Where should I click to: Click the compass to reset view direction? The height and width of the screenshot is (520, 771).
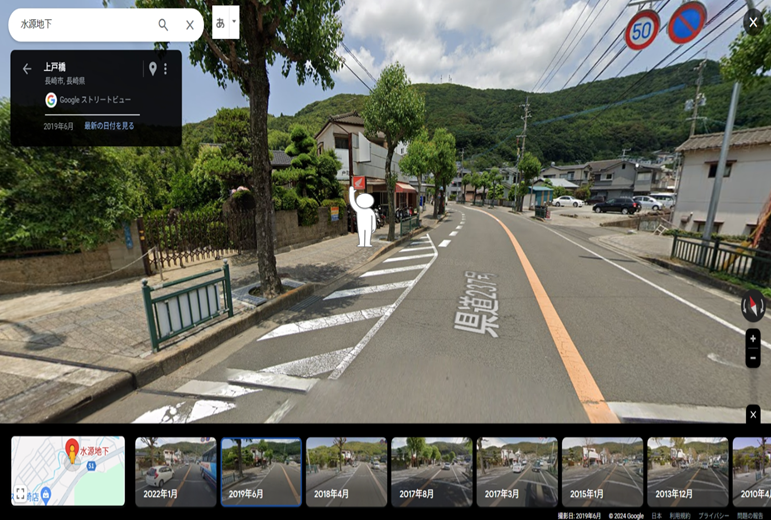(753, 306)
